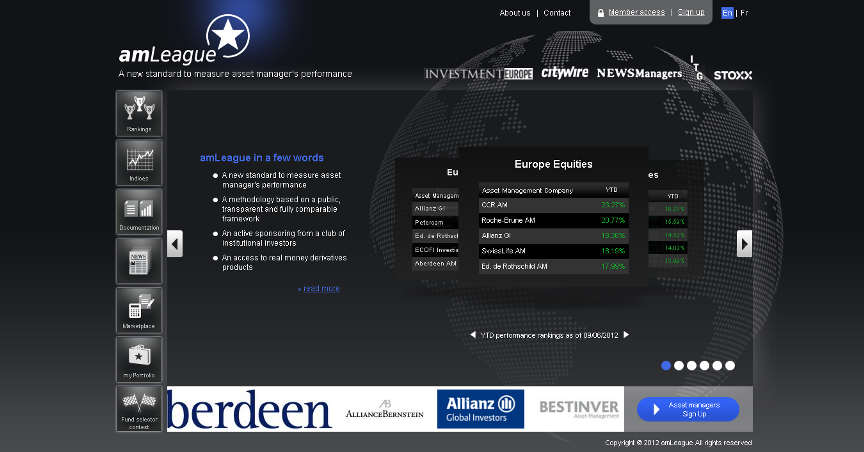Open the Marketplace calculator icon
864x452 pixels.
139,310
